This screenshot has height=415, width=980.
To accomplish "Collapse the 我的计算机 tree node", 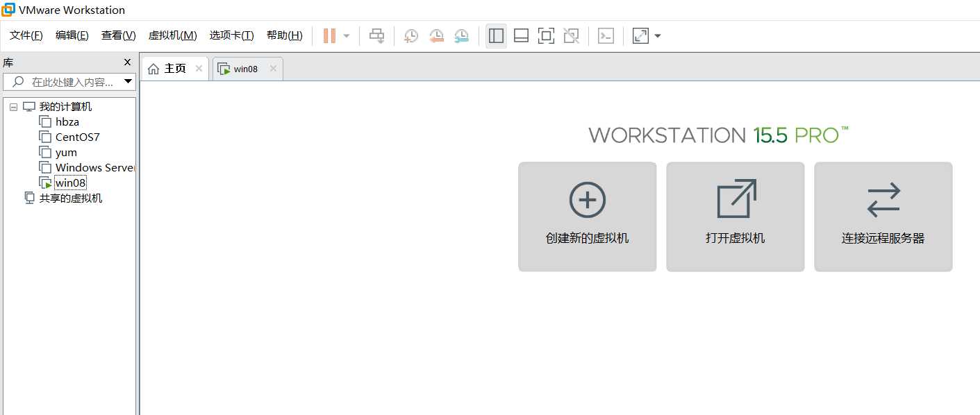I will (13, 107).
